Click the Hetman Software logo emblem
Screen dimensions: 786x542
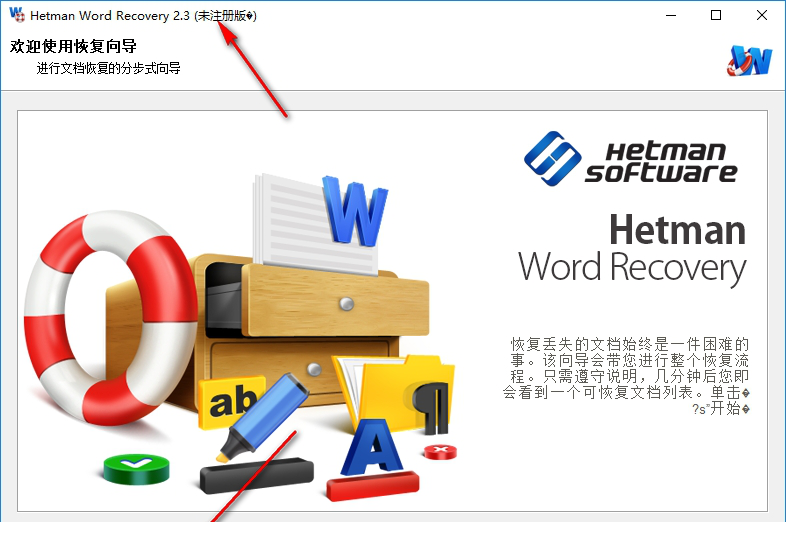tap(552, 158)
